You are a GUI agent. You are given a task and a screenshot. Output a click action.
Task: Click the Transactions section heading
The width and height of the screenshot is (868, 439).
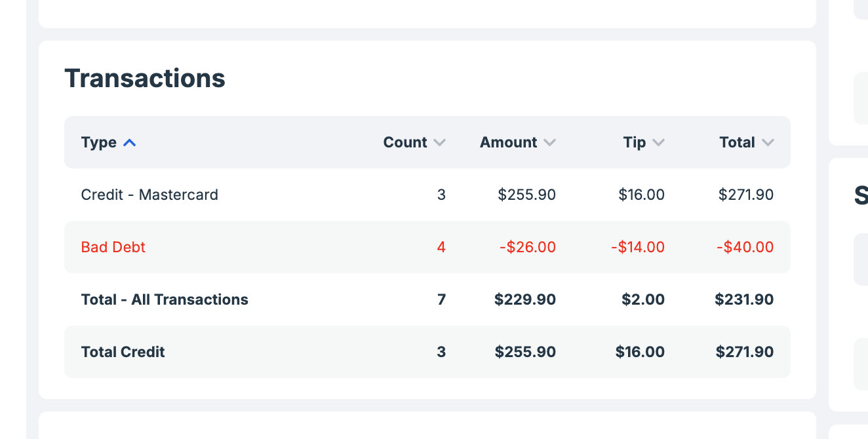click(x=145, y=79)
